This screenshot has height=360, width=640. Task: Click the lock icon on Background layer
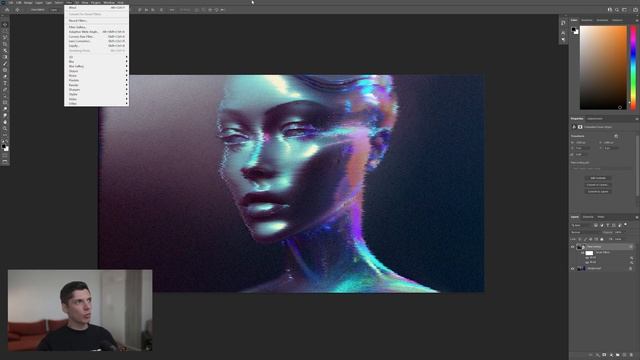click(x=631, y=268)
